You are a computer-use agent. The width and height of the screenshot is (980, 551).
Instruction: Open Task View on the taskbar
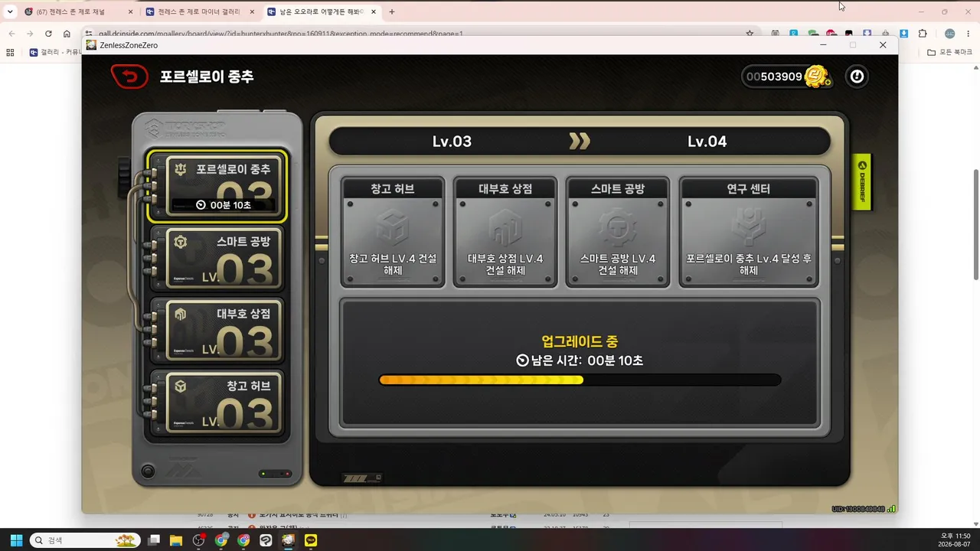pos(154,540)
